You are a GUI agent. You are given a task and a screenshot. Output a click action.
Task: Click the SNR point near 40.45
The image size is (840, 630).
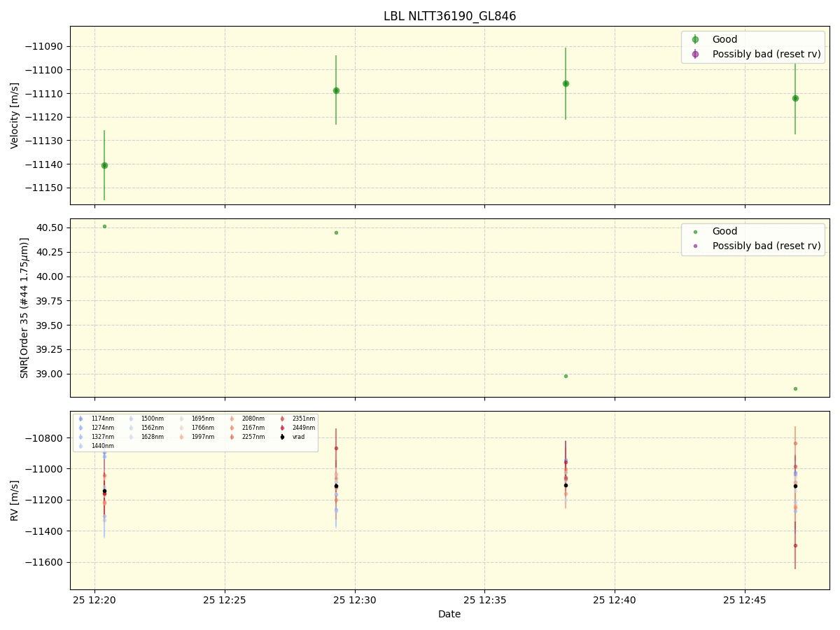click(x=336, y=232)
